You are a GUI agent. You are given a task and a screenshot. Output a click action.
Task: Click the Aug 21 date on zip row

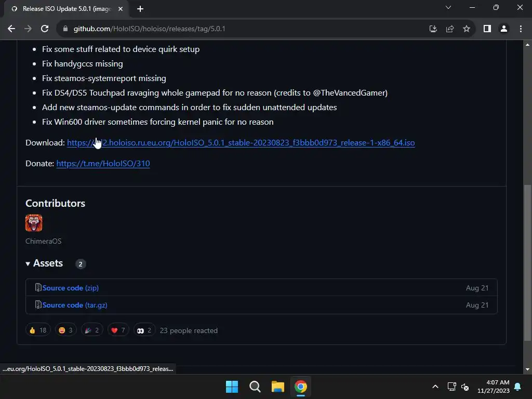point(477,288)
